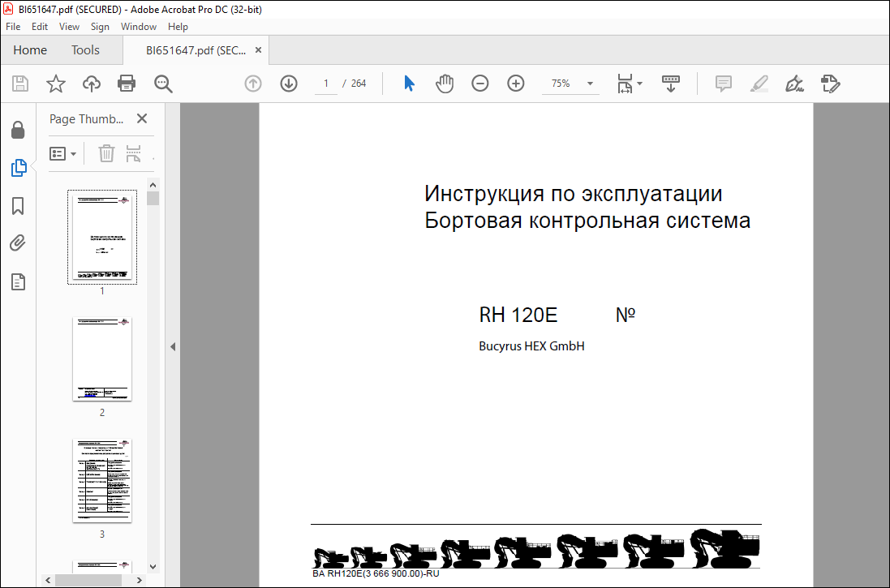Select the arrow selection tool

(409, 84)
